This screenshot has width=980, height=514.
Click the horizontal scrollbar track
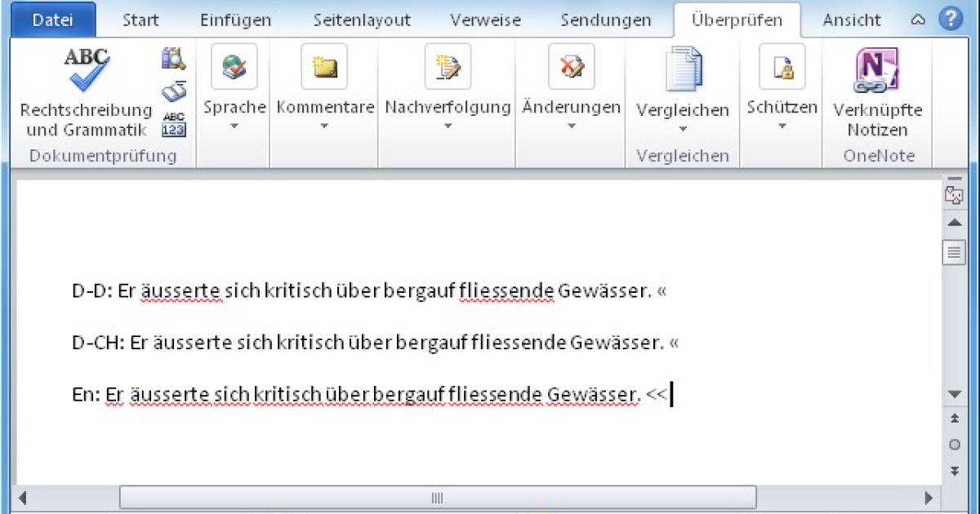pyautogui.click(x=437, y=496)
